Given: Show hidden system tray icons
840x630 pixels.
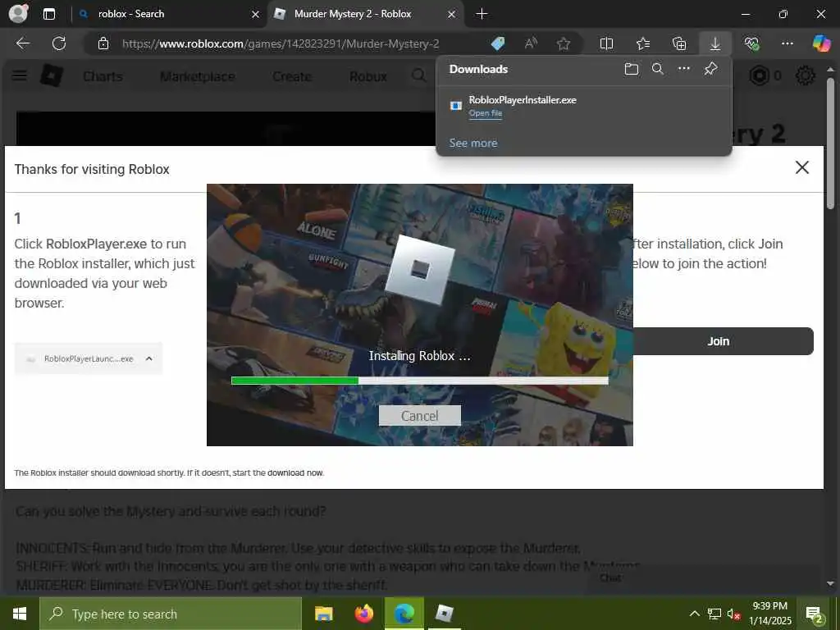Looking at the screenshot, I should click(x=694, y=614).
